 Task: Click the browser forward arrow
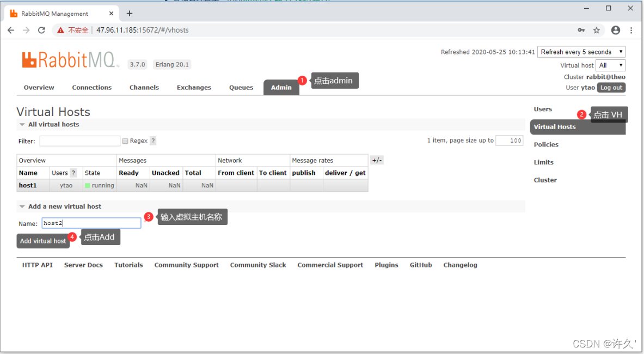point(26,30)
